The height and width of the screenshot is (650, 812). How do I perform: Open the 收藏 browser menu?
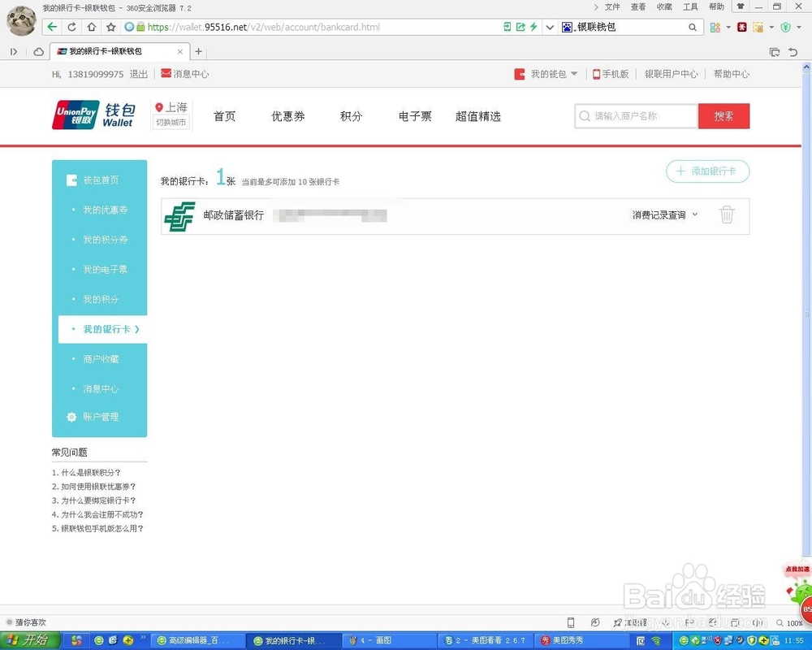click(664, 6)
